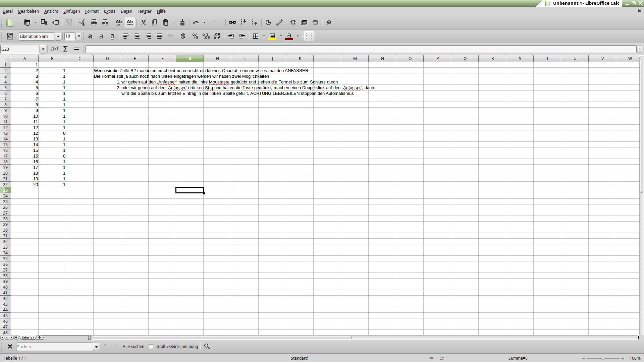Viewport: 644px width, 362px height.
Task: Open the Daten menu
Action: point(126,11)
